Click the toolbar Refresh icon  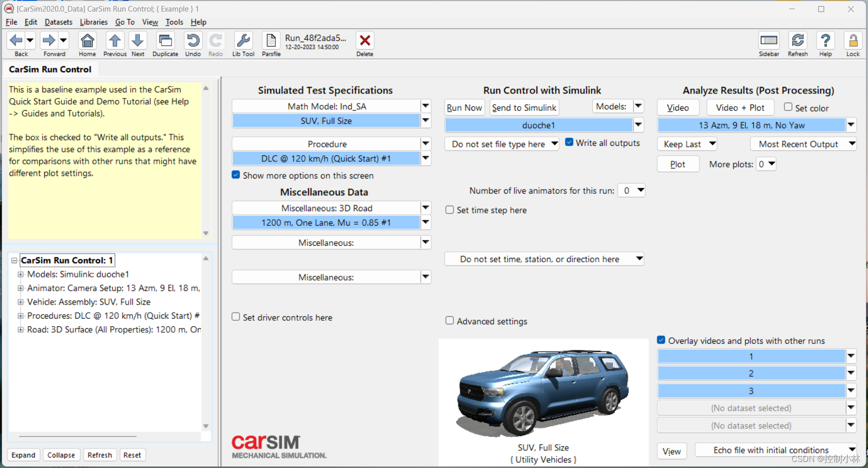798,41
